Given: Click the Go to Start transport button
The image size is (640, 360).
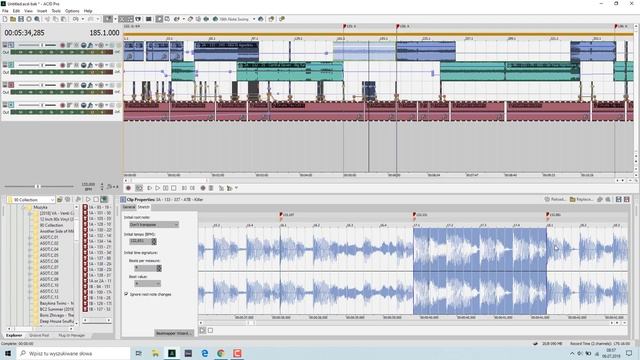Looking at the screenshot, I should 184,188.
